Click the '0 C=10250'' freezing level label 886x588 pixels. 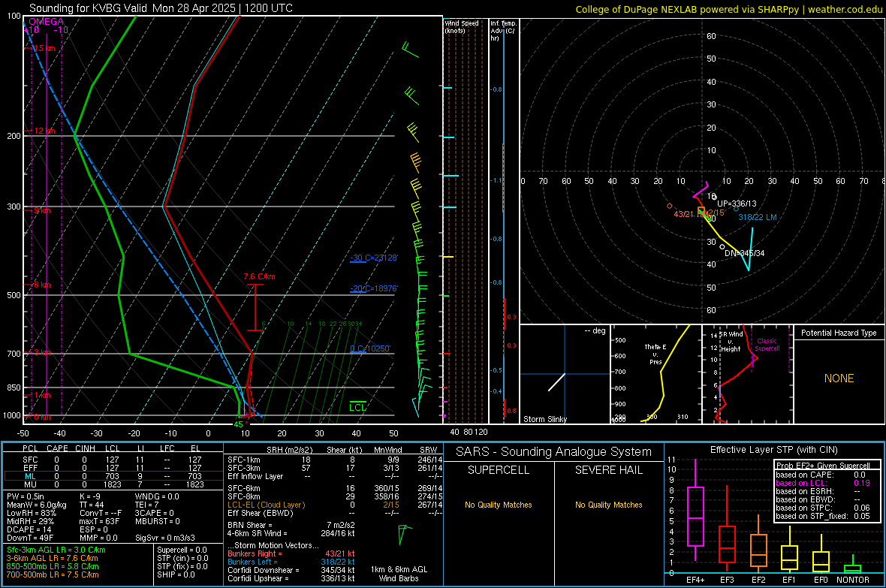[x=371, y=349]
